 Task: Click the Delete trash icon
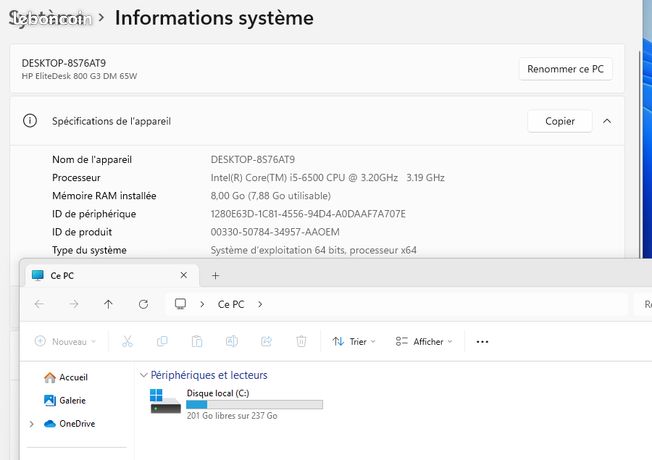point(301,341)
